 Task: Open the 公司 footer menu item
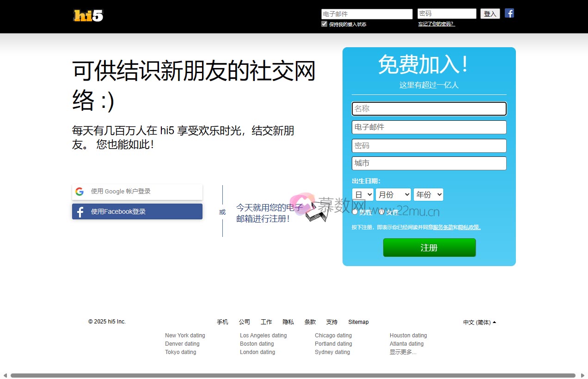click(x=245, y=322)
